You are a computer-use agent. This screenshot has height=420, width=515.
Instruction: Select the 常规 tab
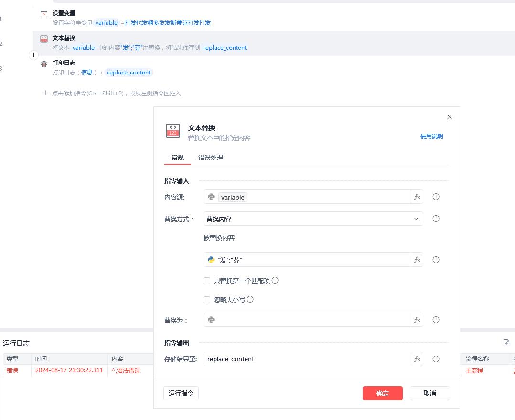point(178,157)
